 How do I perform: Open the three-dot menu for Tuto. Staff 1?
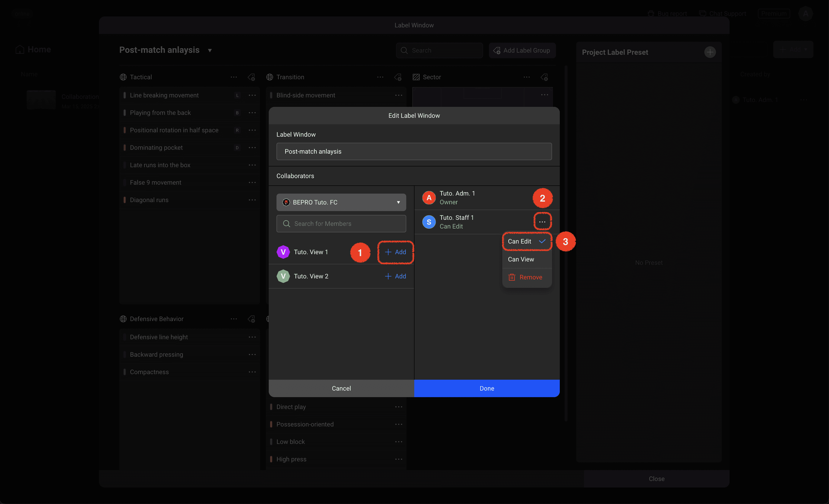[x=542, y=222]
